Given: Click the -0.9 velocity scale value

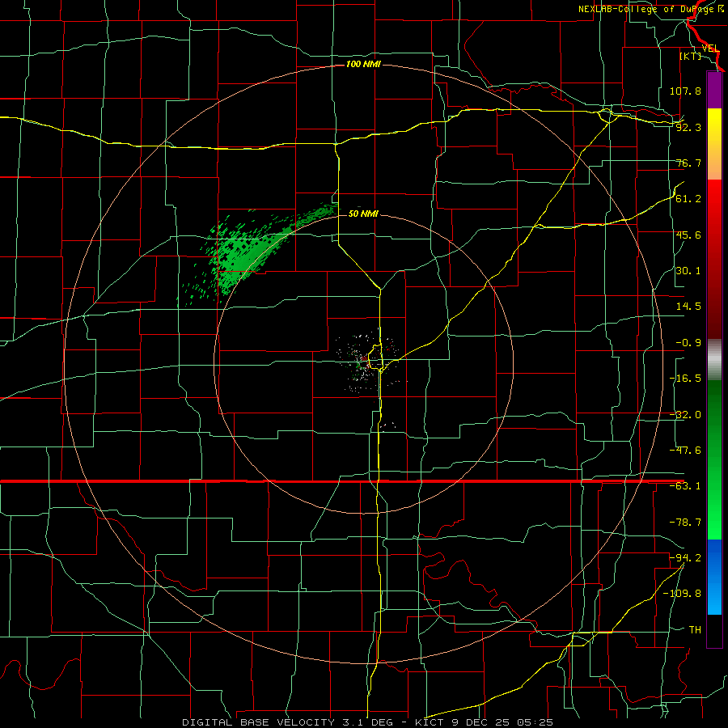Looking at the screenshot, I should click(688, 343).
